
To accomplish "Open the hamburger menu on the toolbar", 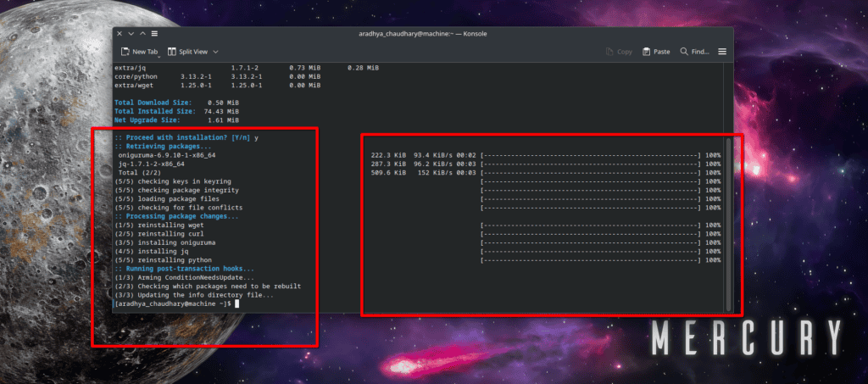I will click(x=722, y=52).
